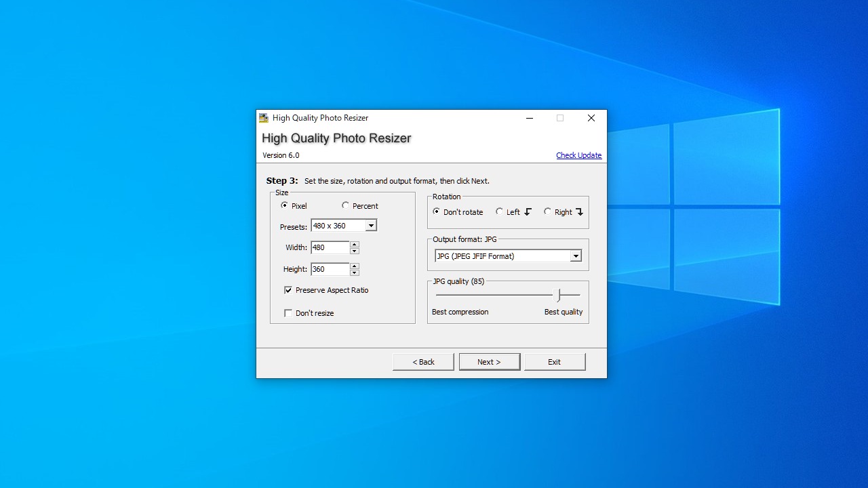Screen dimensions: 868x488
Task: Close the Photo Resizer window
Action: [591, 118]
